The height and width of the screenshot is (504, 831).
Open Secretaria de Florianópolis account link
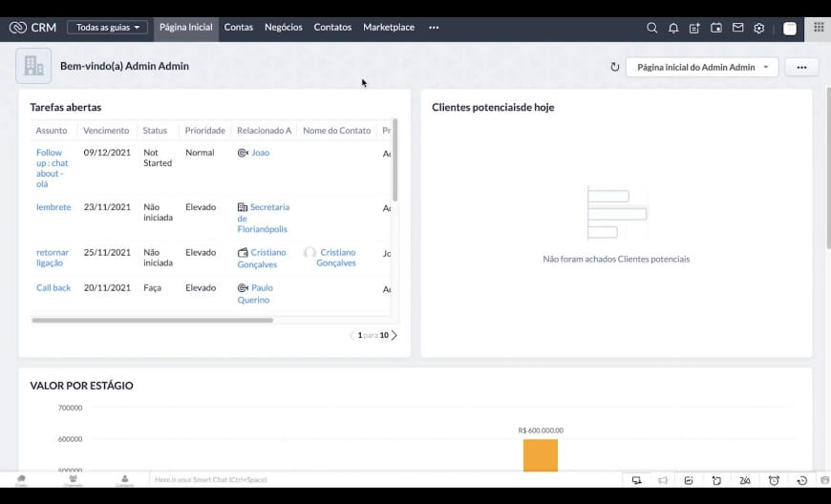click(x=264, y=218)
